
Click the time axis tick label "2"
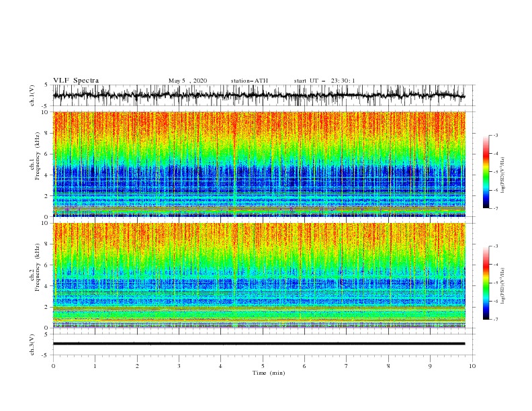[x=137, y=366]
